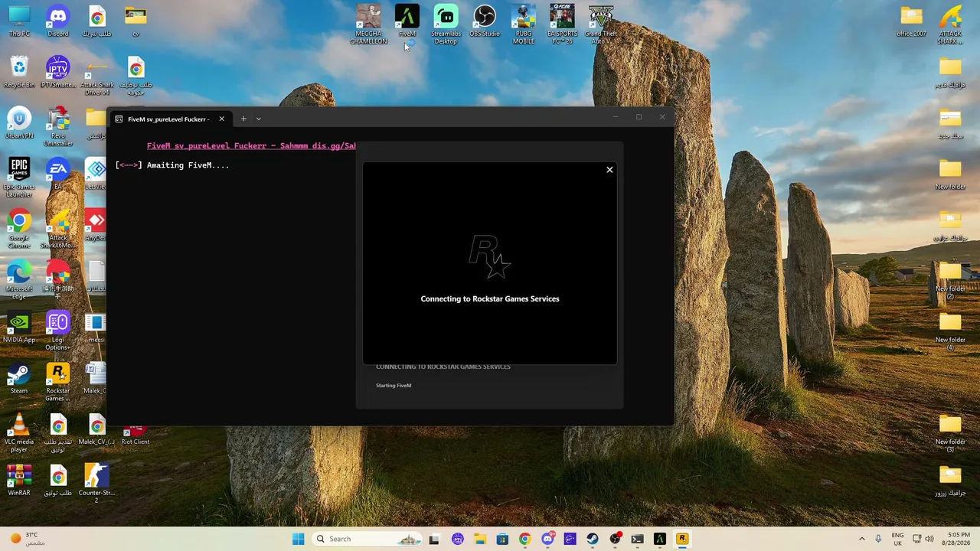Viewport: 980px width, 551px height.
Task: Launch EA SPORTS FC 26 shortcut
Action: 562,24
